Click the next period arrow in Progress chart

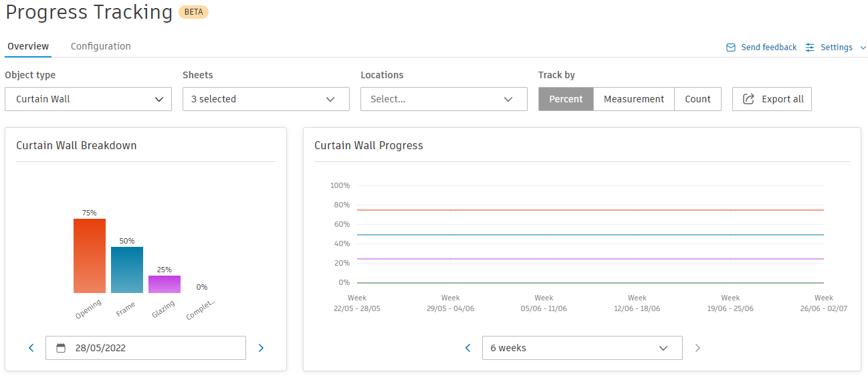coord(697,348)
